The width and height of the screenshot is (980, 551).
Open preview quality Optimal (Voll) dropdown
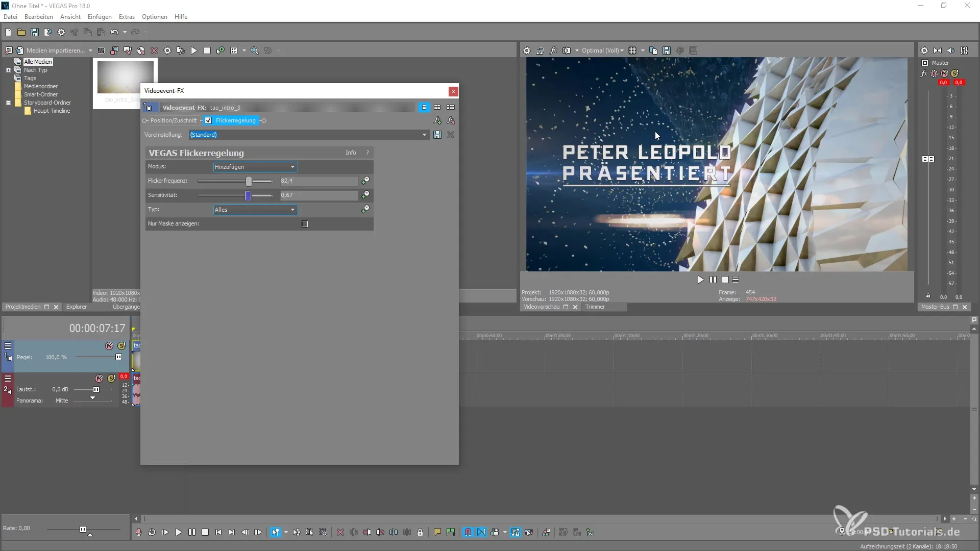tap(603, 51)
